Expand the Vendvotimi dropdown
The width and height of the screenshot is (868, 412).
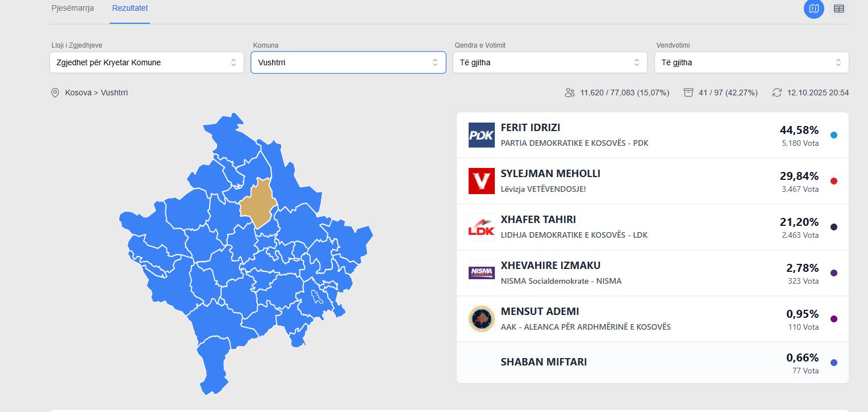coord(752,62)
